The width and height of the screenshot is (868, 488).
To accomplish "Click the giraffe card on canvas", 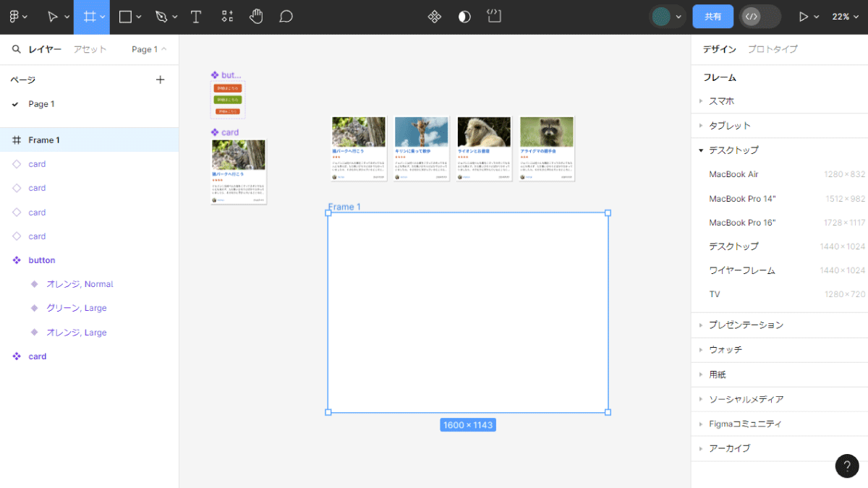I will click(421, 148).
